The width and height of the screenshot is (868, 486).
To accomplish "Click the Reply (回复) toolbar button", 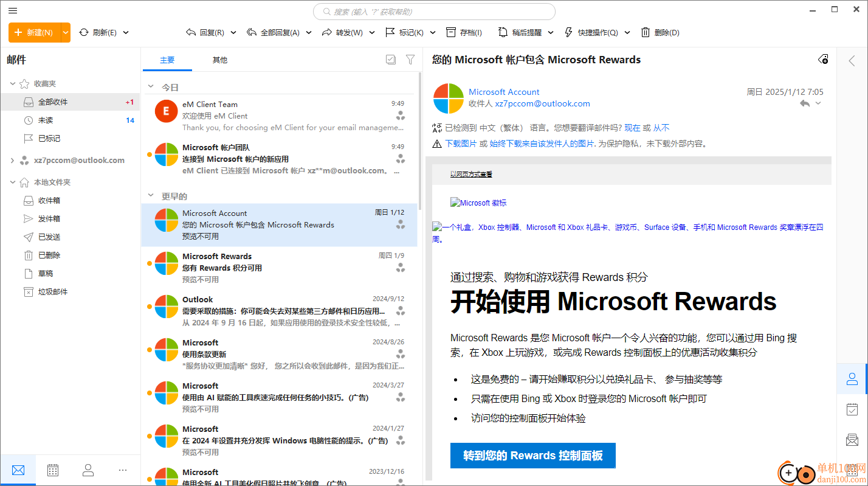I will click(x=205, y=32).
